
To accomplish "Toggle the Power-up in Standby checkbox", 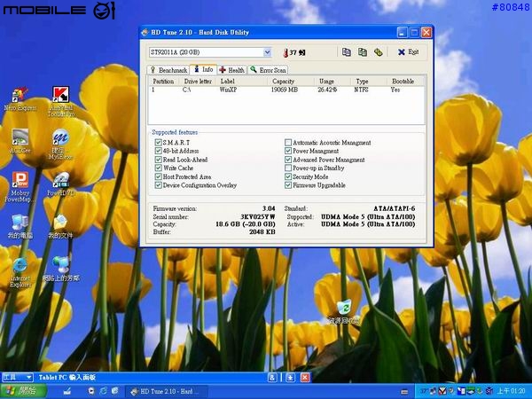I will tap(288, 168).
